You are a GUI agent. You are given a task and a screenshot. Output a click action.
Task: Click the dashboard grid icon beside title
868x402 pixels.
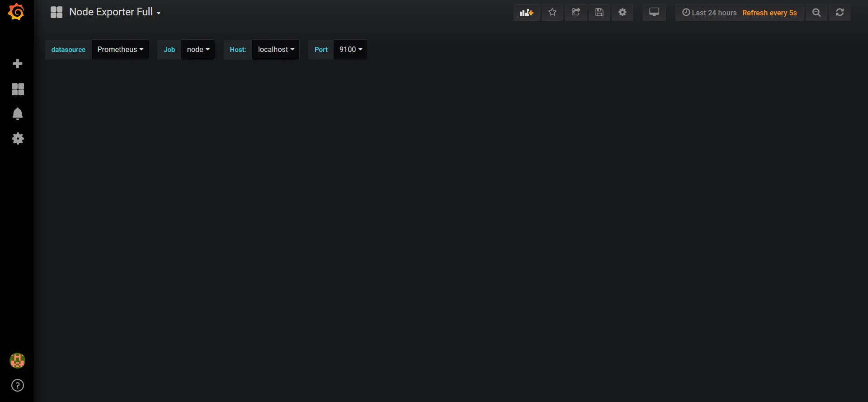(57, 12)
